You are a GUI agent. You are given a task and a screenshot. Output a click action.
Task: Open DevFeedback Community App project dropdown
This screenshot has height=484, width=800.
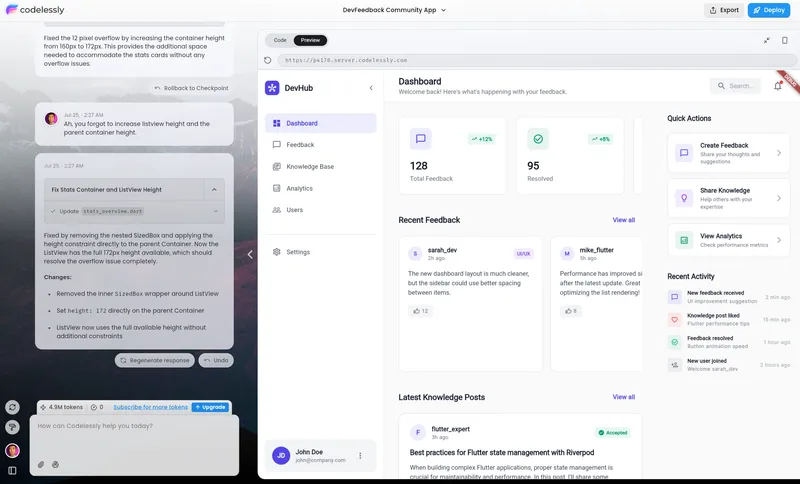[394, 10]
